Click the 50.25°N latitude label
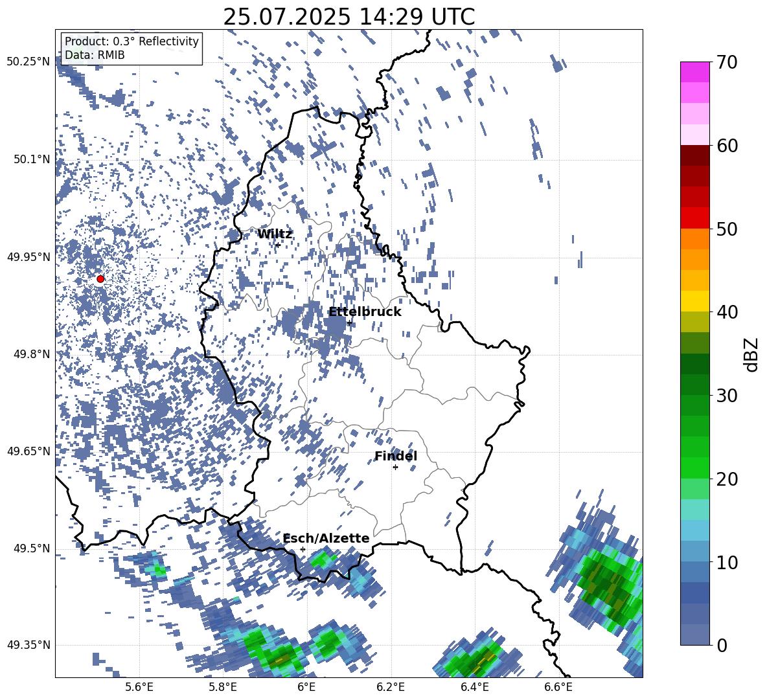767x700 pixels. (x=29, y=62)
